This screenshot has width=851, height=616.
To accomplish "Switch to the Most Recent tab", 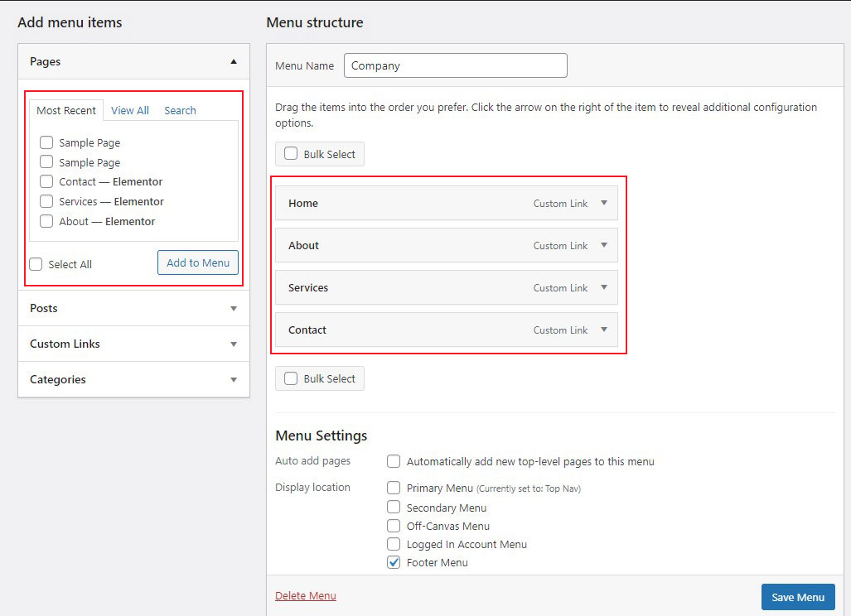I will 66,111.
